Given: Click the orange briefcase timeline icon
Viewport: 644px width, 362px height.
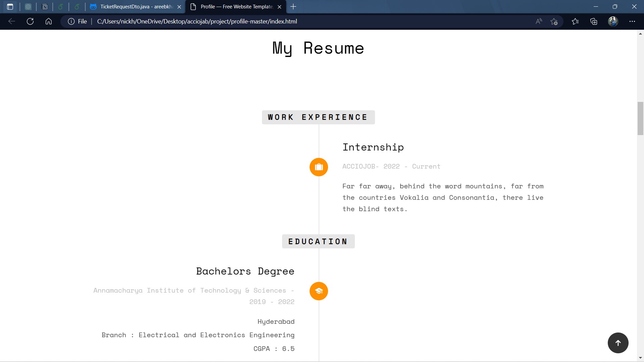Looking at the screenshot, I should [319, 167].
